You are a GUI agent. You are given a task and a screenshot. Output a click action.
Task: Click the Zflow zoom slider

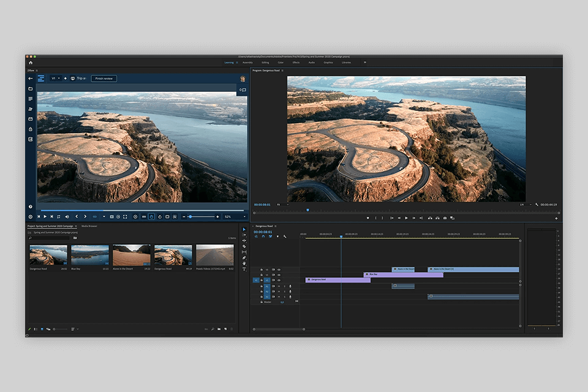click(x=201, y=217)
